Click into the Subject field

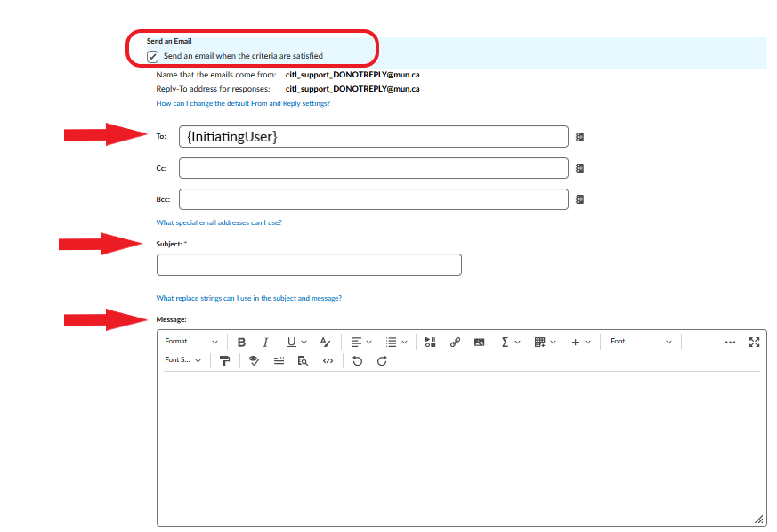pyautogui.click(x=309, y=264)
